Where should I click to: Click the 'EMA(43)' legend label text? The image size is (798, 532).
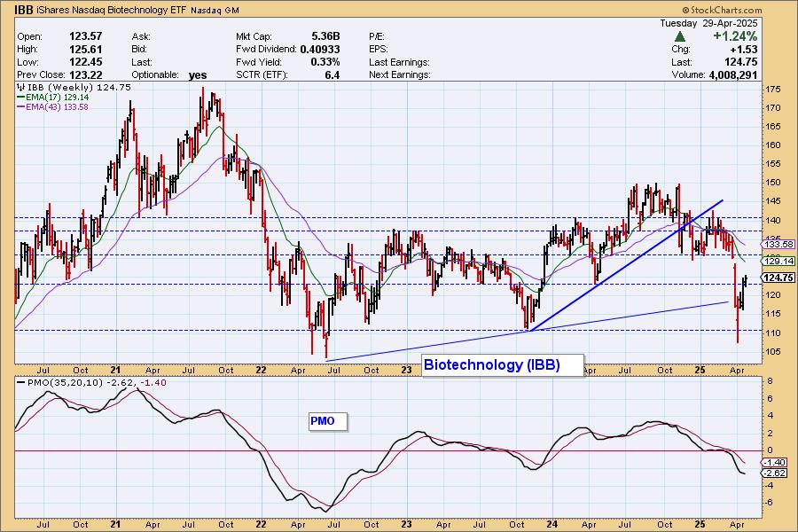[43, 107]
